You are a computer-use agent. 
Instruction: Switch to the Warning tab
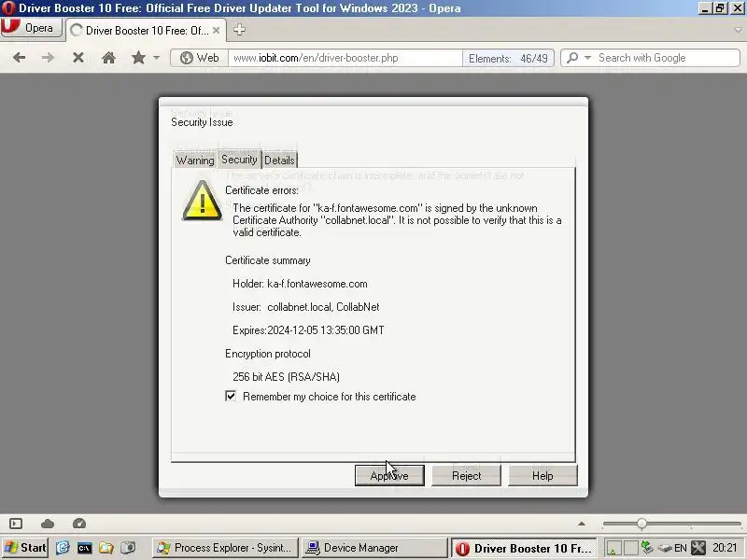click(195, 161)
